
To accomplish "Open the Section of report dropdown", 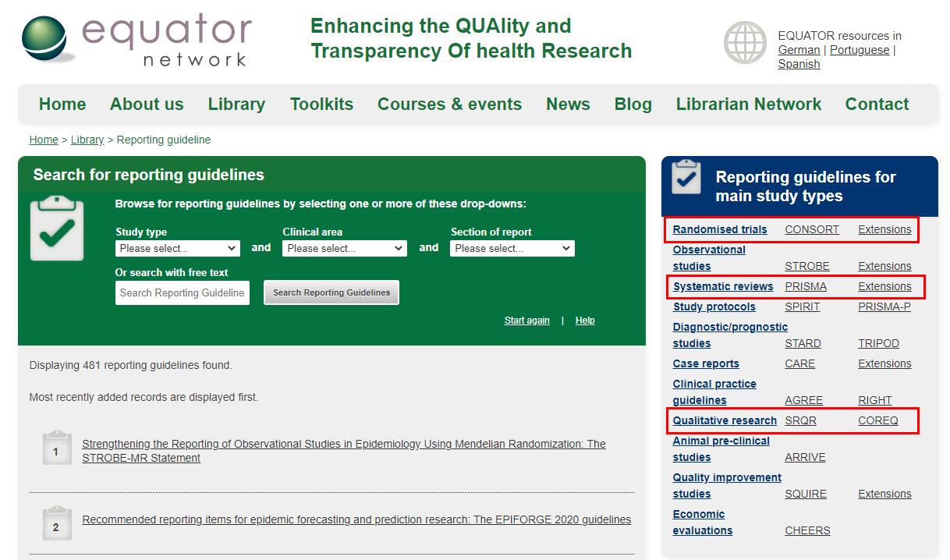I will (x=512, y=248).
